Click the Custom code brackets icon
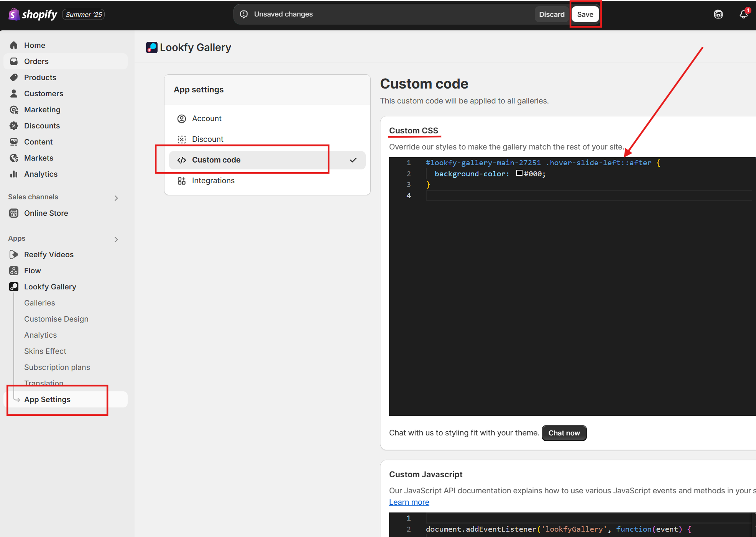The width and height of the screenshot is (756, 537). 182,160
